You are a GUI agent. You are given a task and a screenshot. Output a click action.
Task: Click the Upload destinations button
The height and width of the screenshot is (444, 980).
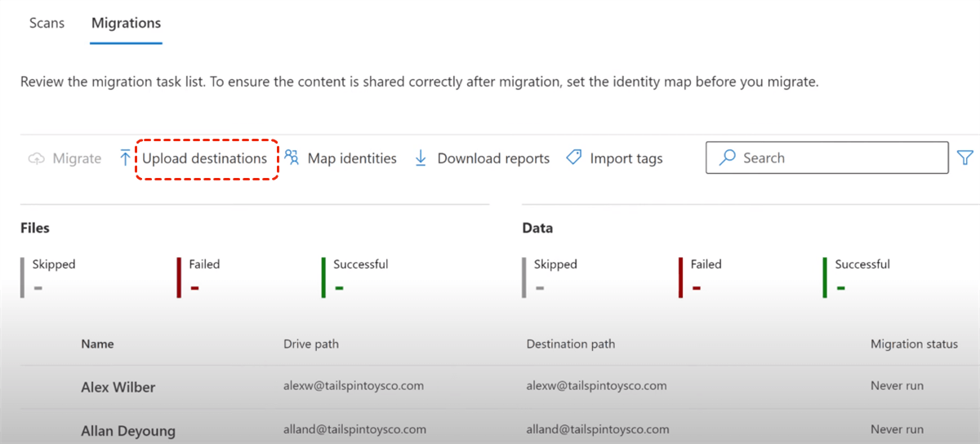[205, 158]
